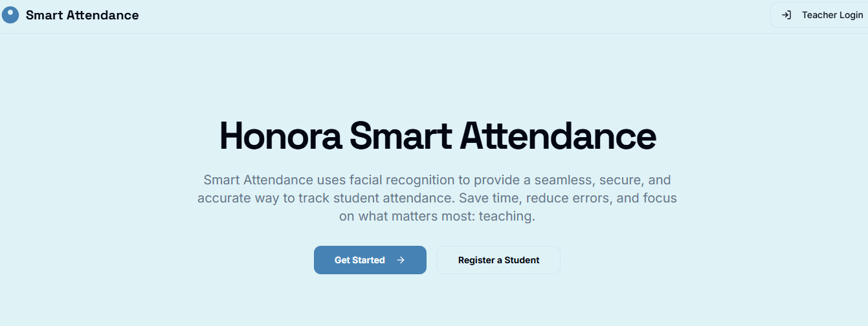Choose the Register a Student button
868x326 pixels.
(x=498, y=260)
